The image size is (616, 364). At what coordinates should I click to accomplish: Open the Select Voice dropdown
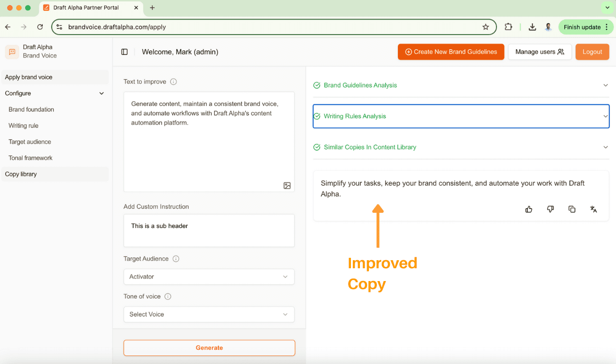point(209,314)
